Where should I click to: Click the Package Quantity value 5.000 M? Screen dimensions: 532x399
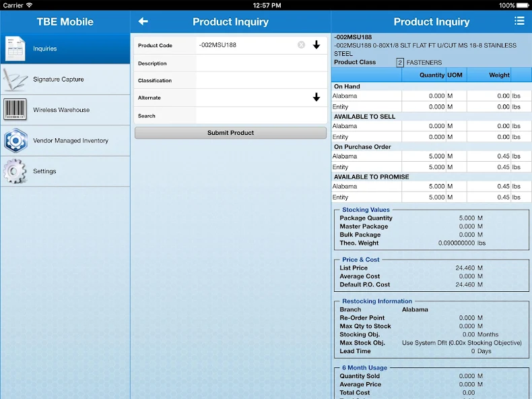[471, 218]
